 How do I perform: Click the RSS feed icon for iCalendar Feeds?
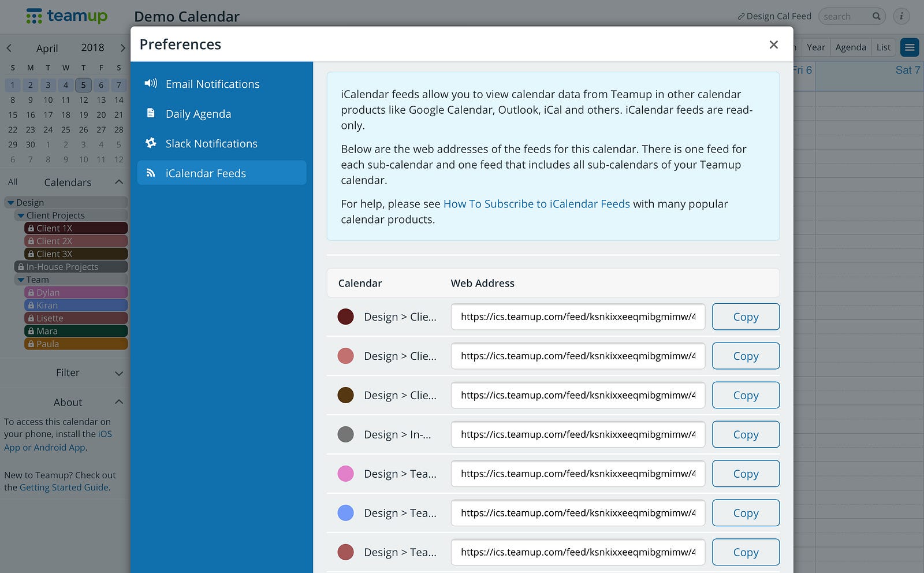(x=151, y=173)
